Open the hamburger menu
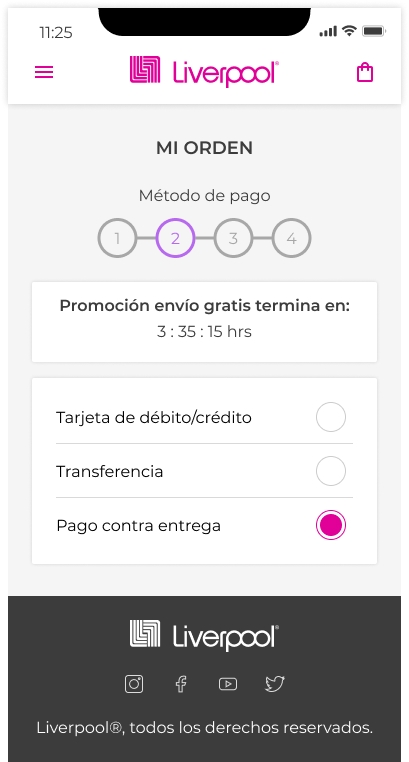Viewport: 409px width, 762px height. pyautogui.click(x=44, y=72)
